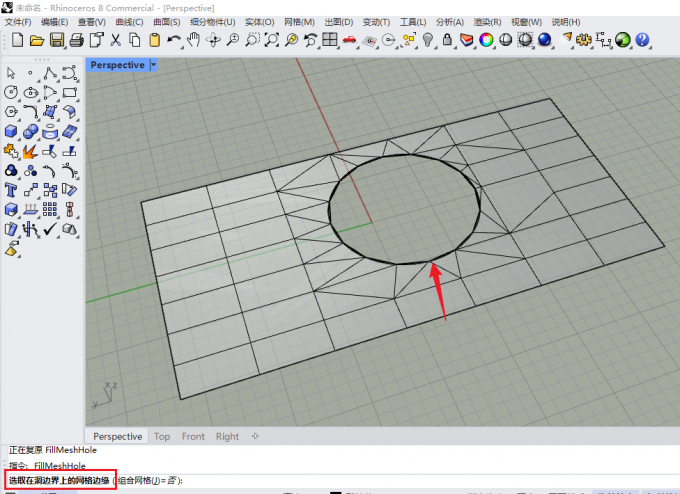
Task: Click the Zoom dynamic magnifier icon
Action: click(233, 40)
